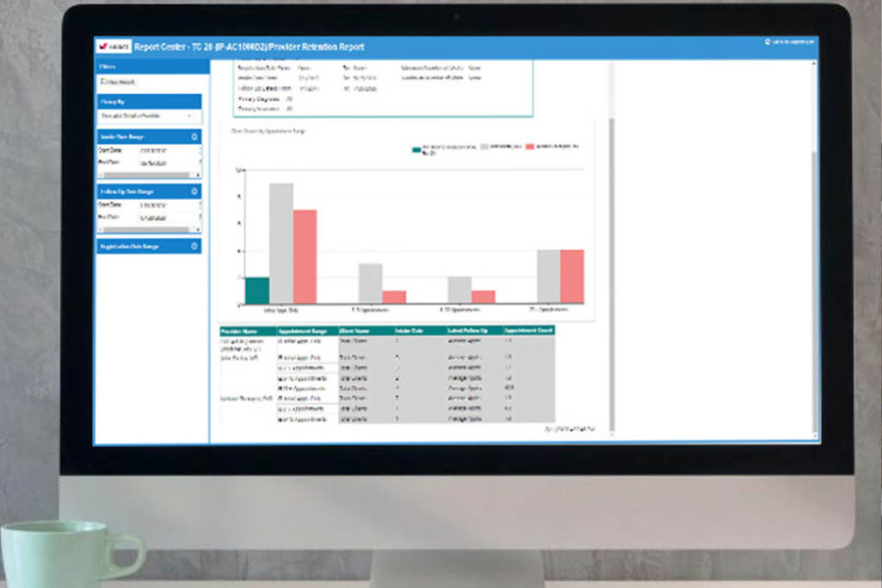Image resolution: width=882 pixels, height=588 pixels.
Task: Expand the Registration Date Range panel icon
Action: (x=194, y=246)
